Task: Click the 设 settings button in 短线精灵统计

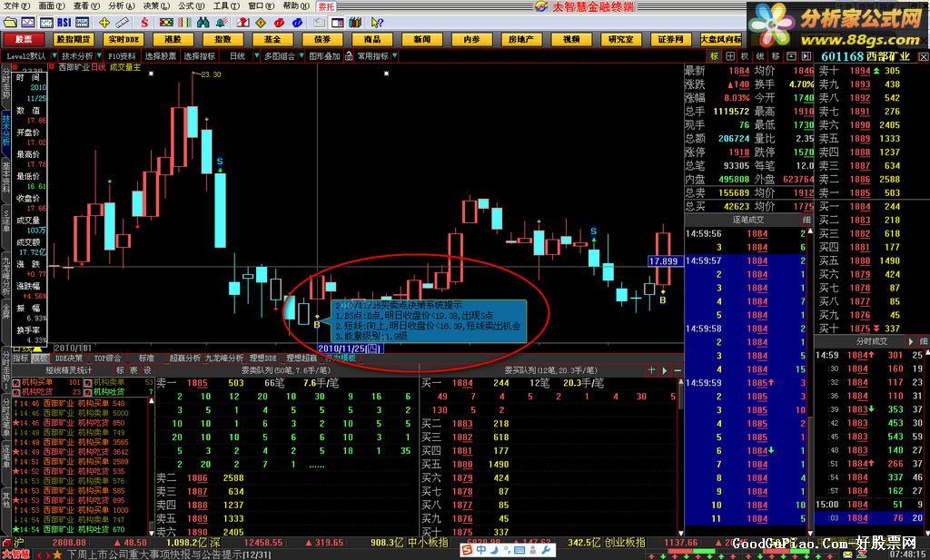Action: 147,370
